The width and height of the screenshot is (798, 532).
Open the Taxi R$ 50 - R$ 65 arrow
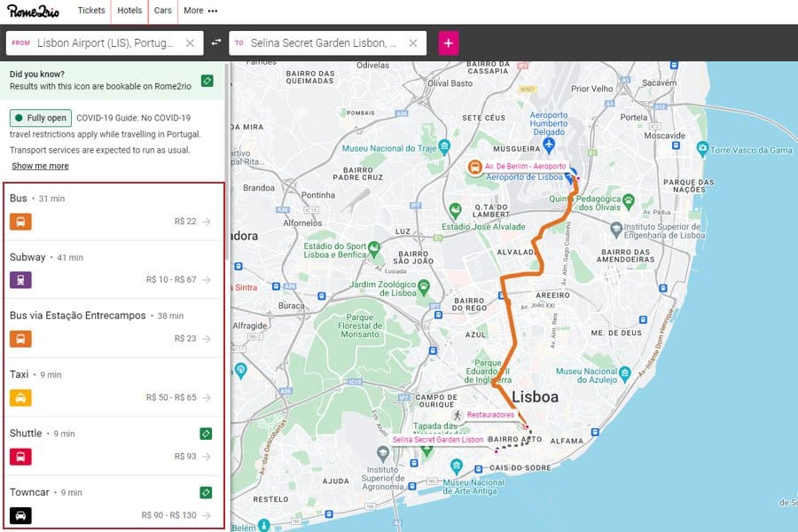pos(206,397)
